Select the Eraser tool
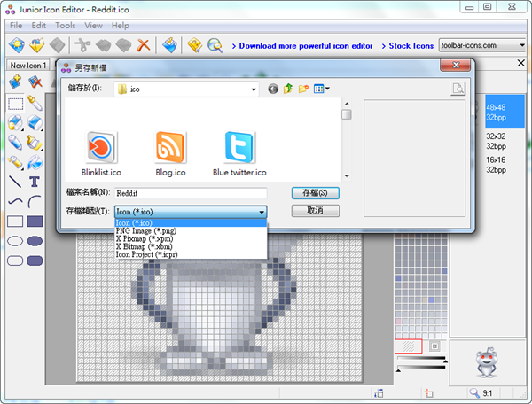Image resolution: width=532 pixels, height=404 pixels. (x=35, y=123)
